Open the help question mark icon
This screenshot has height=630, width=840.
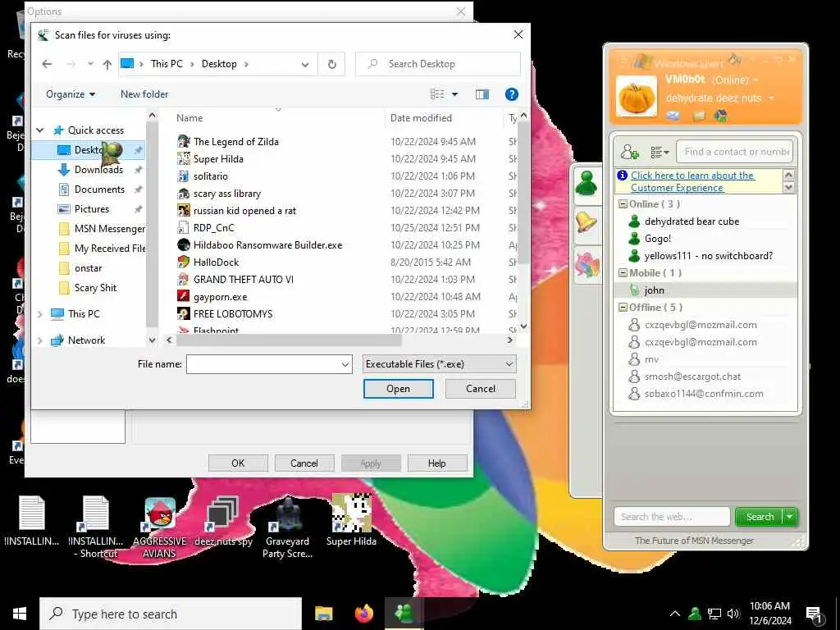pos(512,94)
